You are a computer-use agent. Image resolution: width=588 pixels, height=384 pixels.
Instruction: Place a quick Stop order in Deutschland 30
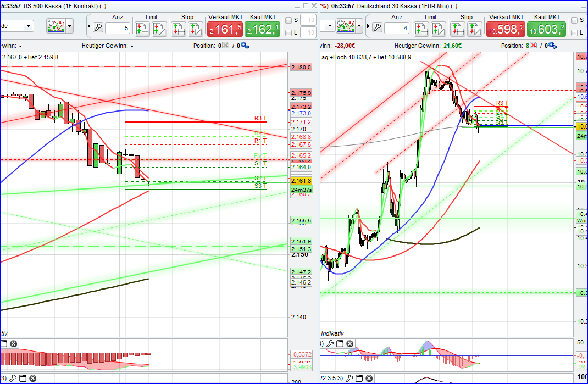(x=474, y=29)
